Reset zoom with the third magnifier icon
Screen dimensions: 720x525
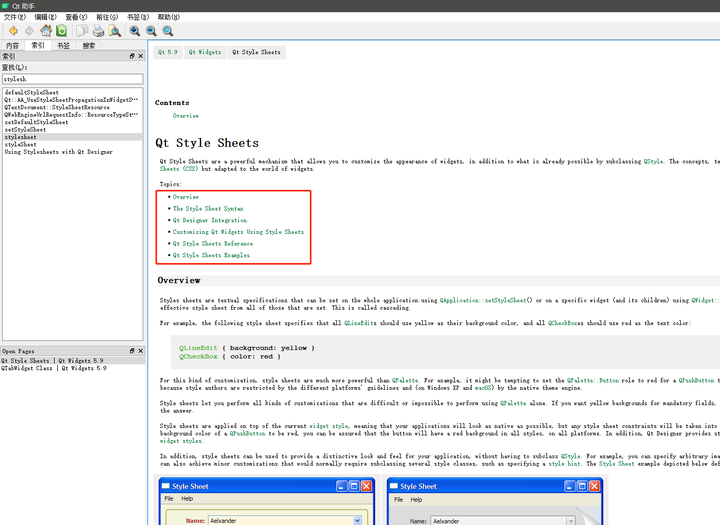(x=168, y=31)
